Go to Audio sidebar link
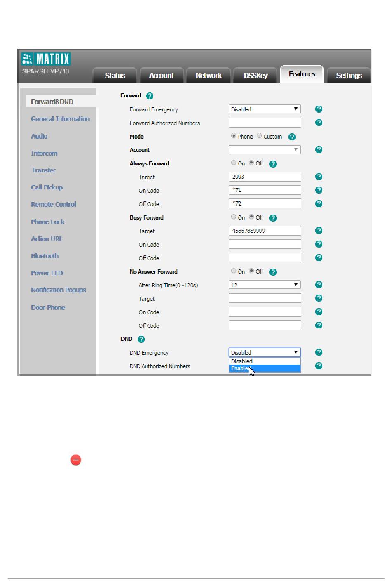This screenshot has width=392, height=586. click(x=39, y=136)
